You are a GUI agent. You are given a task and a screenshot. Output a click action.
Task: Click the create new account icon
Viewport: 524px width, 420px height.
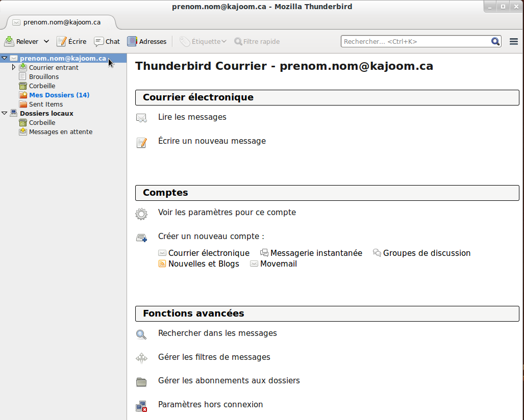142,238
